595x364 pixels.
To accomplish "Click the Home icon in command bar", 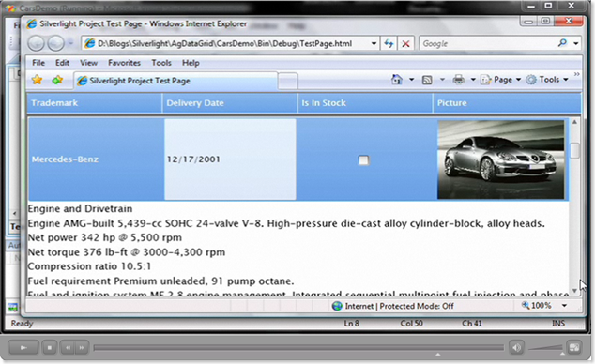I will click(x=397, y=79).
